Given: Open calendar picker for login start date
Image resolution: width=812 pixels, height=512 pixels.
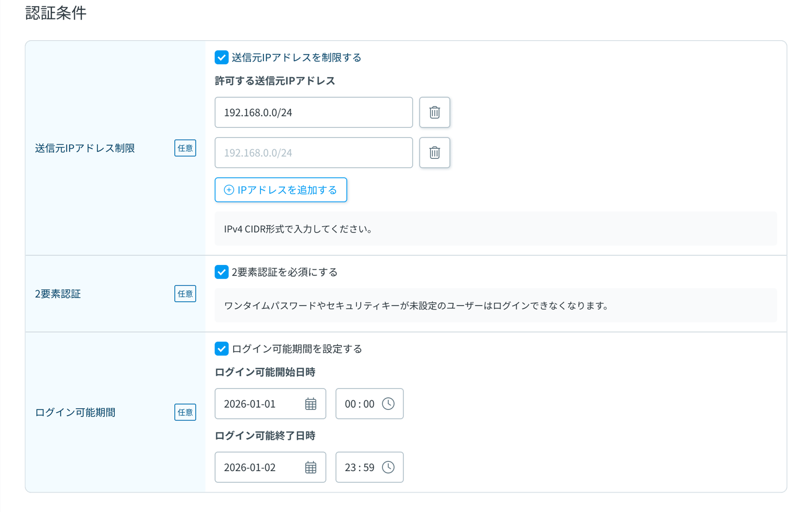Looking at the screenshot, I should 310,404.
